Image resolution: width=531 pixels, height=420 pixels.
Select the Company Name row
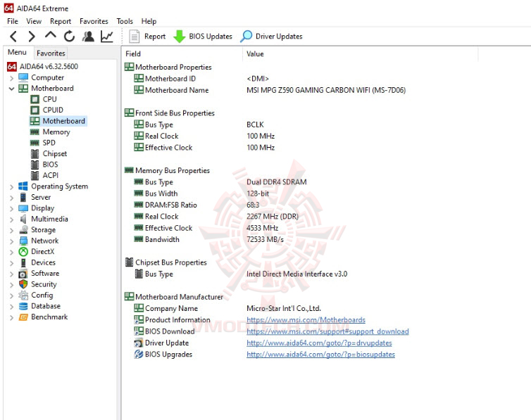pyautogui.click(x=227, y=308)
